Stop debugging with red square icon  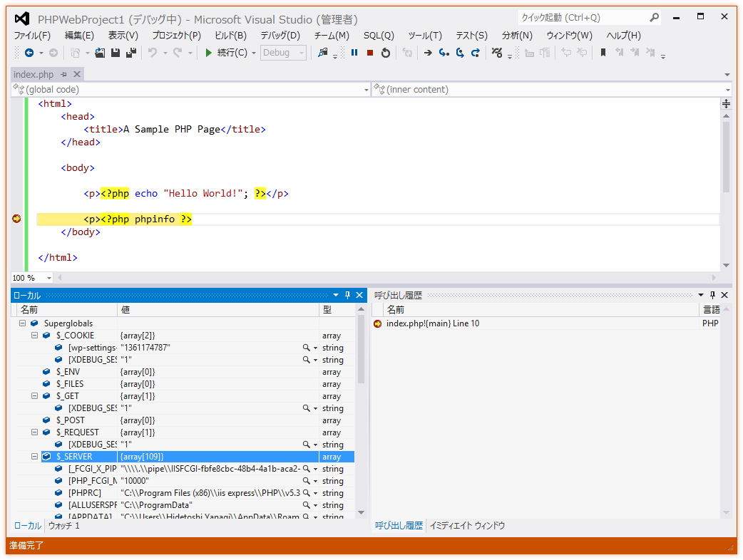tap(370, 53)
